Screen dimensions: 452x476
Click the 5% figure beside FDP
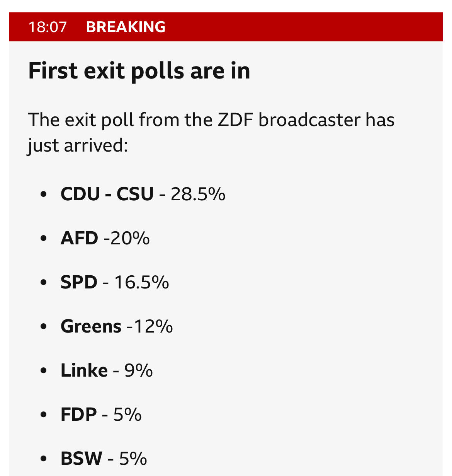(x=127, y=415)
